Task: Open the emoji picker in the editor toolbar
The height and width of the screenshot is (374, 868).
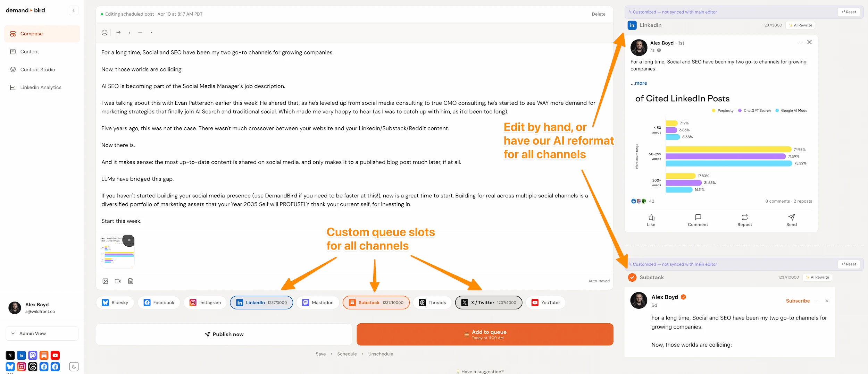Action: 104,32
